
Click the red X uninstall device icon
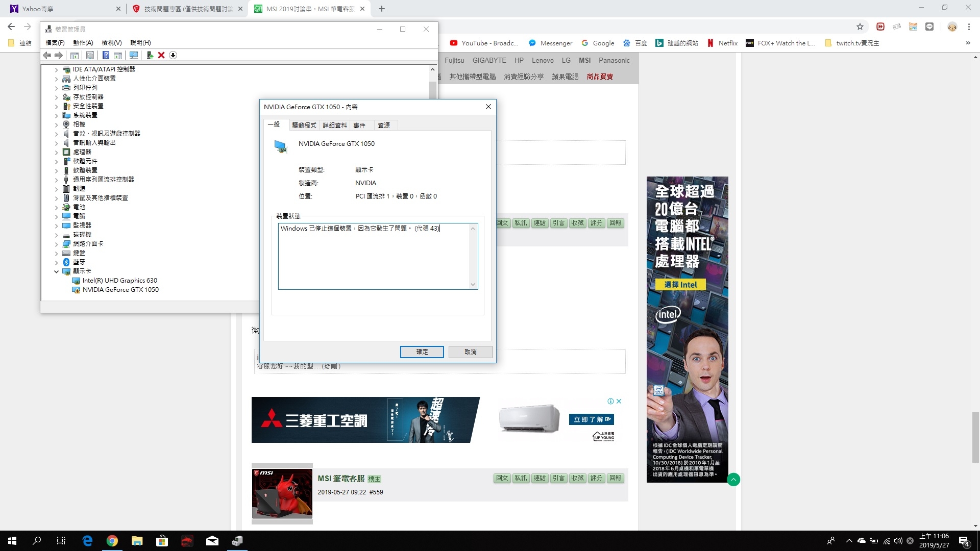[x=161, y=55]
